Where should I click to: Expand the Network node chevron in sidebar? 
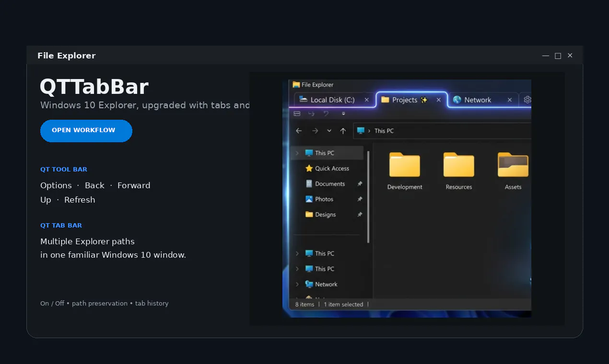click(297, 284)
